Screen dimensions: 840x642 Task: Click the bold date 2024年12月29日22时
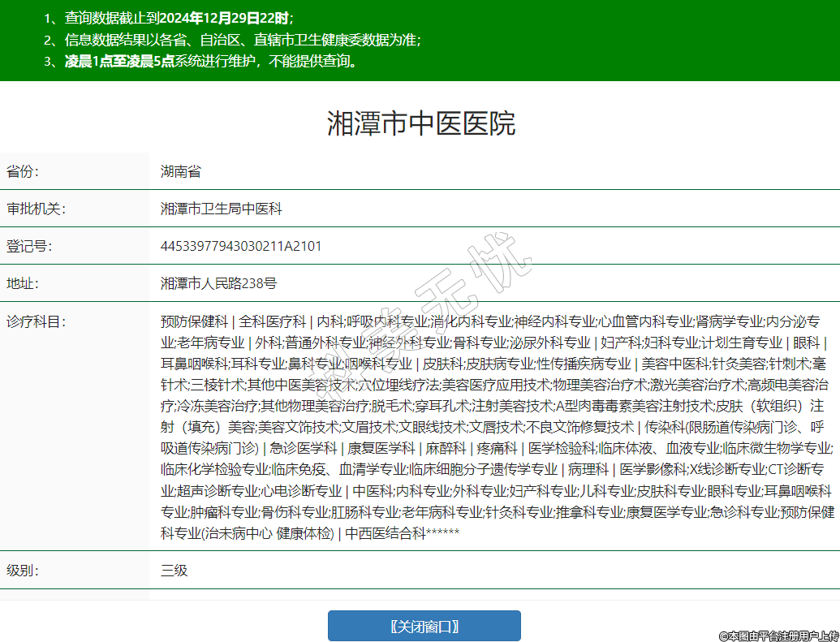click(223, 17)
